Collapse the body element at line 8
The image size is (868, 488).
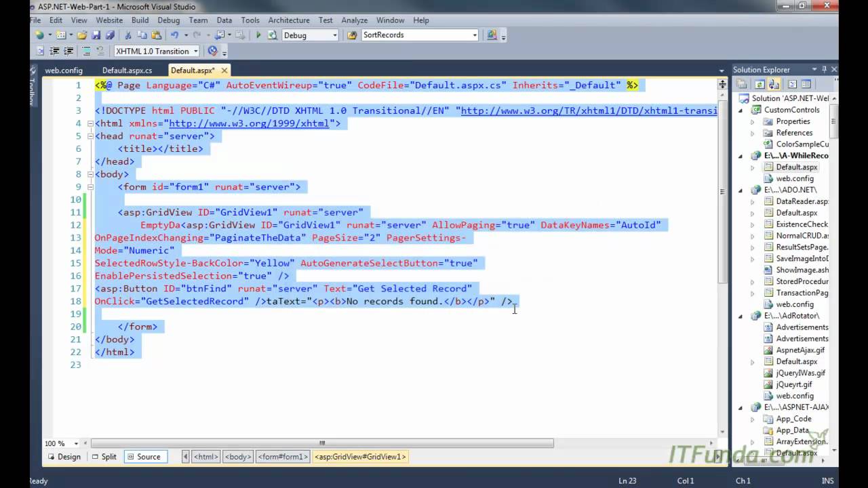tap(90, 174)
